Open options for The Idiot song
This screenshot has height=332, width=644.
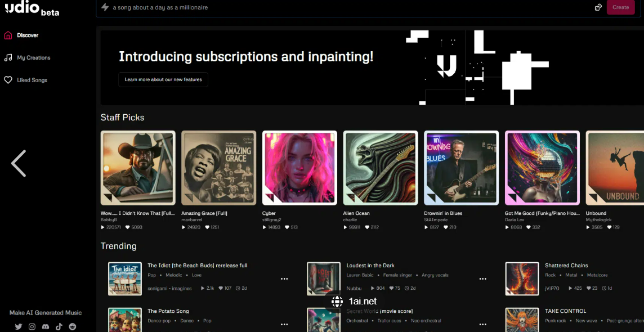point(284,279)
